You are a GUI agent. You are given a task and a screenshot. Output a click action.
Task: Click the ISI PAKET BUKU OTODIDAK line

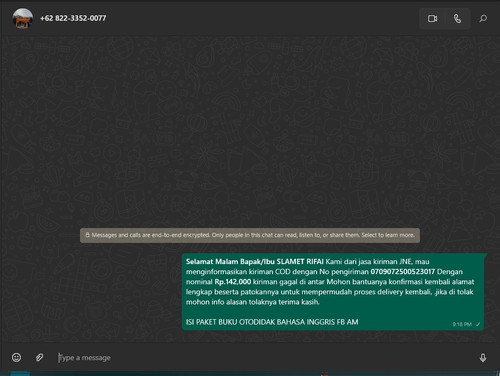[x=272, y=322]
